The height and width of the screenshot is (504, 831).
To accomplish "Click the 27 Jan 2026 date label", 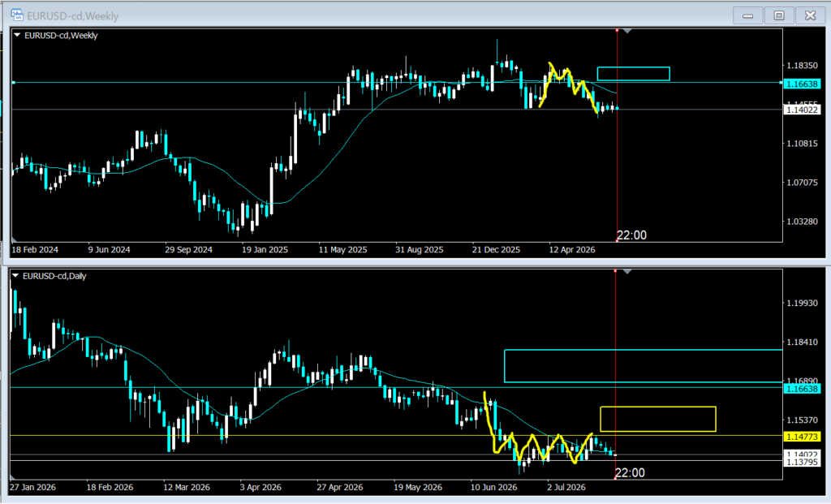I will (x=32, y=487).
